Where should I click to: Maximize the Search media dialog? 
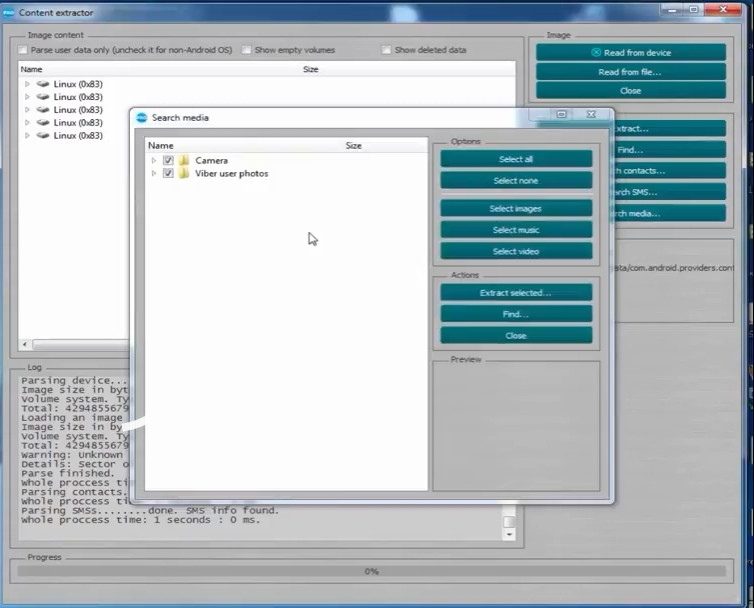(561, 114)
